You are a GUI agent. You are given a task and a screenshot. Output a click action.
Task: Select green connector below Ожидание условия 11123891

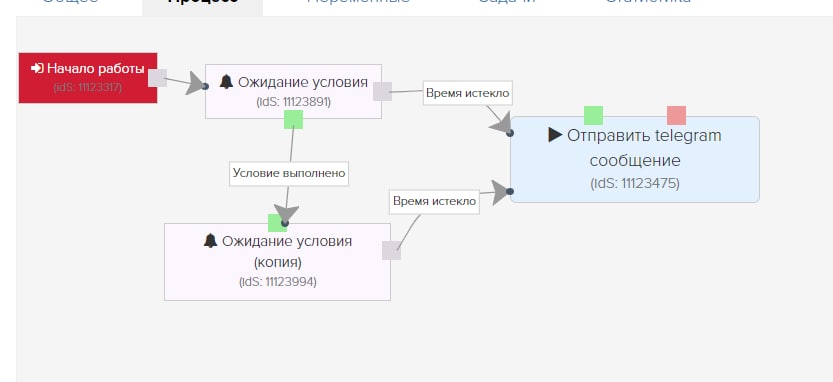click(293, 120)
